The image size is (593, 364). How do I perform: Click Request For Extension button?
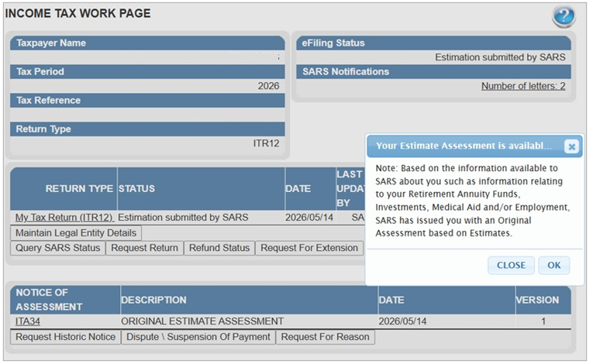[309, 248]
